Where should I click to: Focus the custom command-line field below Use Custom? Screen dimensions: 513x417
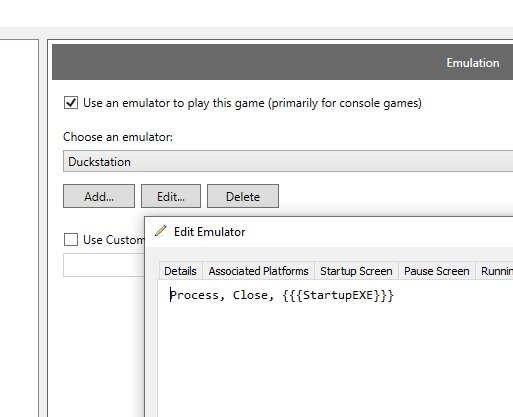(104, 265)
